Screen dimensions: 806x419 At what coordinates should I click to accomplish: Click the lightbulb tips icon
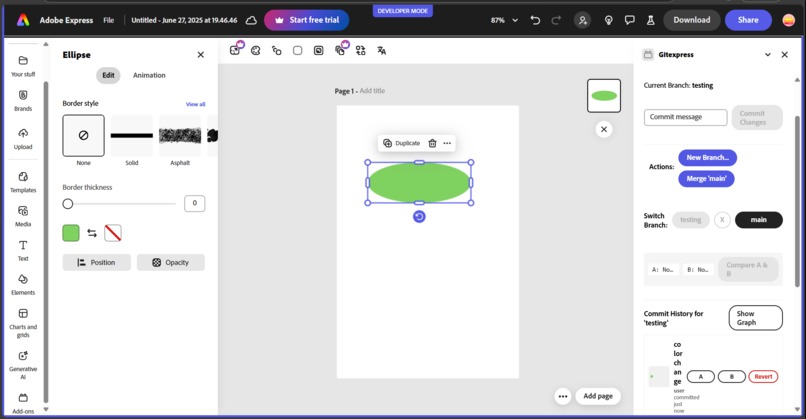[609, 20]
